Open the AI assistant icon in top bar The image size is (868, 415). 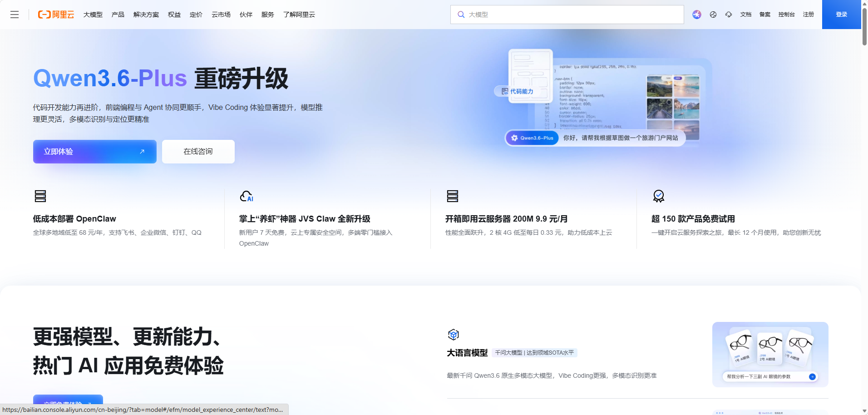[x=697, y=15]
